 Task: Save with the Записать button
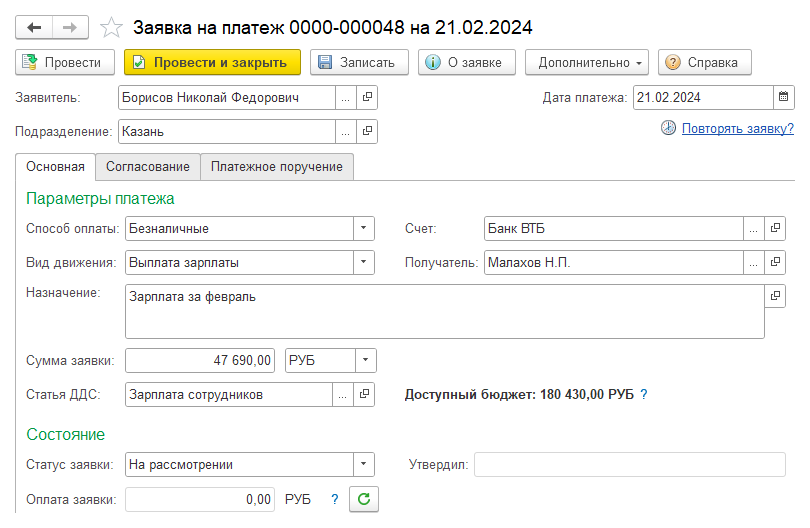point(359,63)
